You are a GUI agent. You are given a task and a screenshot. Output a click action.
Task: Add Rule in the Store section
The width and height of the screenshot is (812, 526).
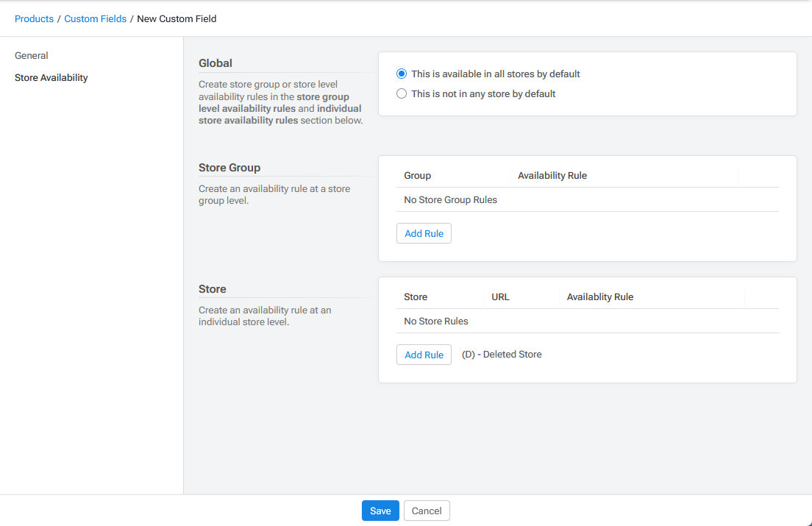point(424,355)
